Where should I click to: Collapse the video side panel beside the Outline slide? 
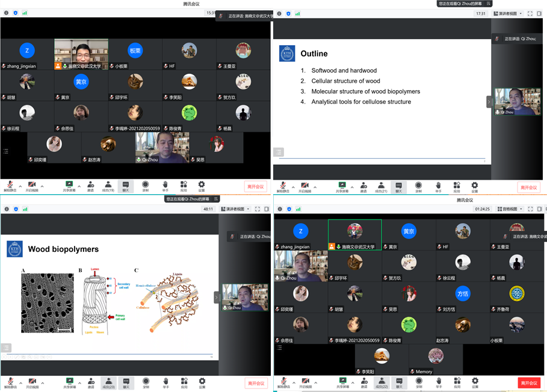[x=489, y=102]
